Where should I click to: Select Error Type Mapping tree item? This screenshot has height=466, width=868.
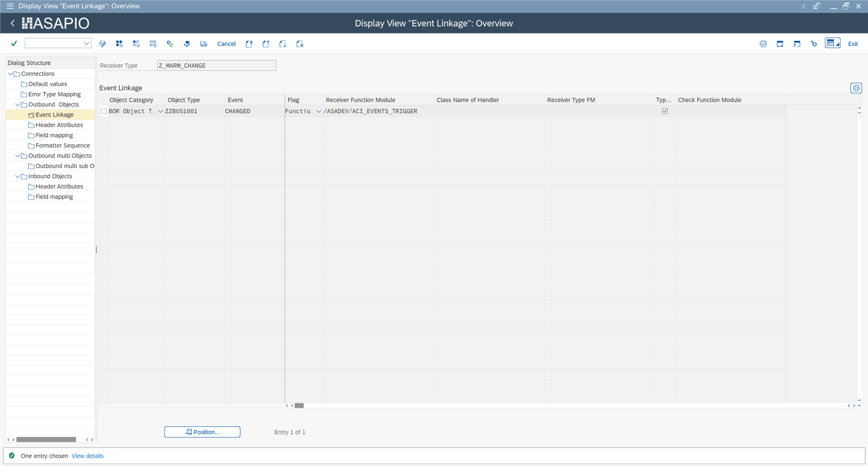(x=54, y=94)
